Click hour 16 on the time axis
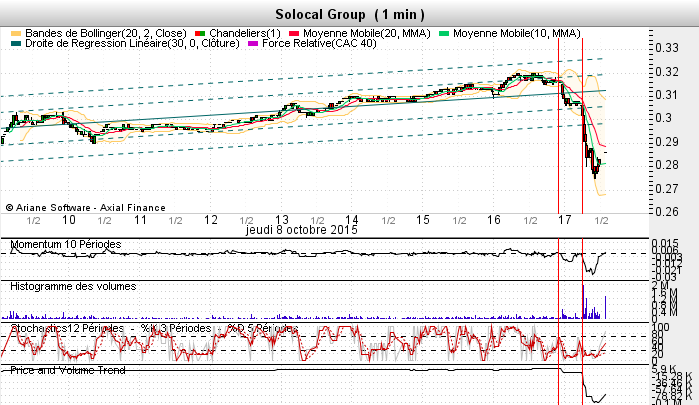699x405 pixels. [493, 220]
